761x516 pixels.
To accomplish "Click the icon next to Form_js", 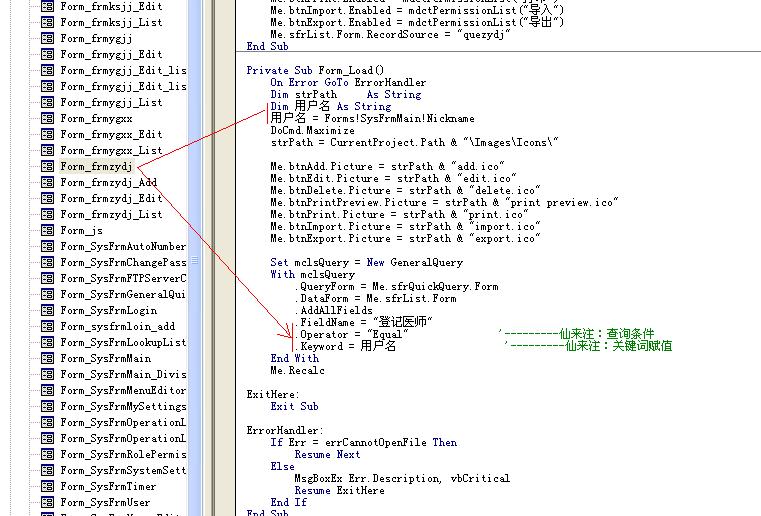I will coord(46,230).
